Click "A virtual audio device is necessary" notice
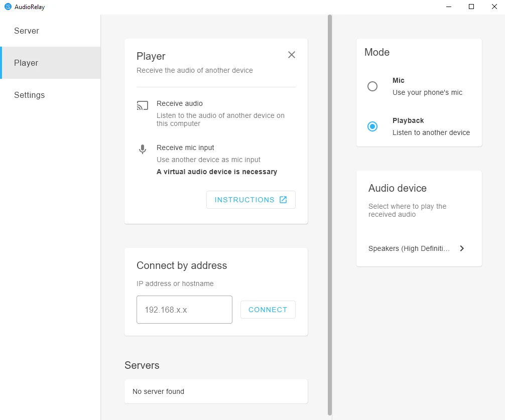Screen dimensions: 505x420 coord(217,172)
